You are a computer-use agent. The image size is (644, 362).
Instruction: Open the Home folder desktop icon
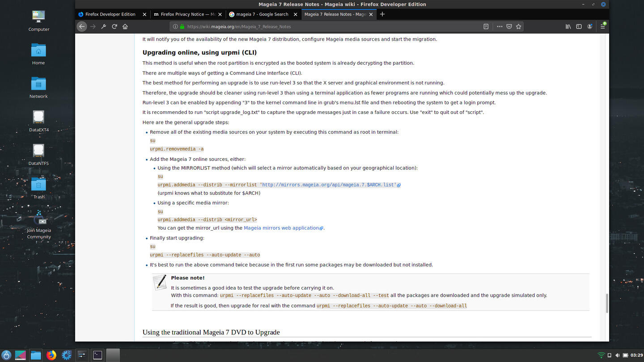click(x=38, y=55)
